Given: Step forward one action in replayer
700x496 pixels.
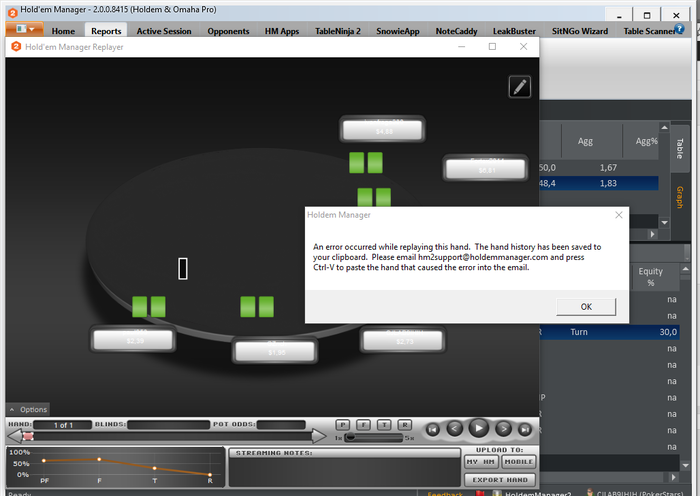Looking at the screenshot, I should point(503,429).
